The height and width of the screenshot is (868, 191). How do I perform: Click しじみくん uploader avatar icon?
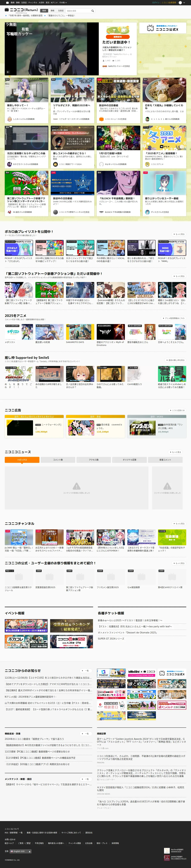(10, 119)
